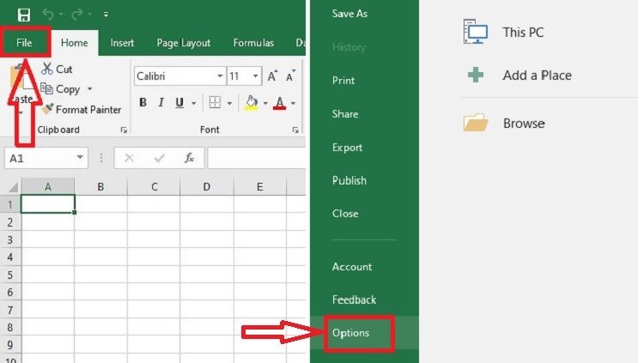Viewport: 644px width, 363px height.
Task: Open the Calibri font name dropdown
Action: pos(221,76)
